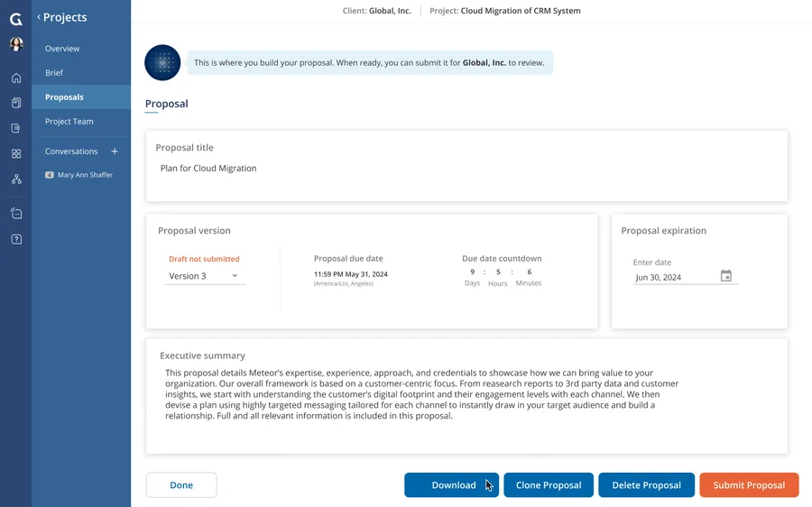Open the grid apps icon in sidebar

[x=16, y=153]
